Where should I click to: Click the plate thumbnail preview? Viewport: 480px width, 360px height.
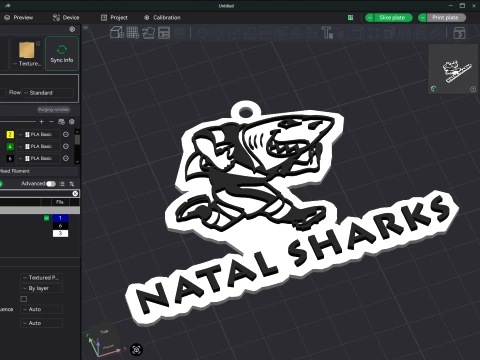pos(453,69)
